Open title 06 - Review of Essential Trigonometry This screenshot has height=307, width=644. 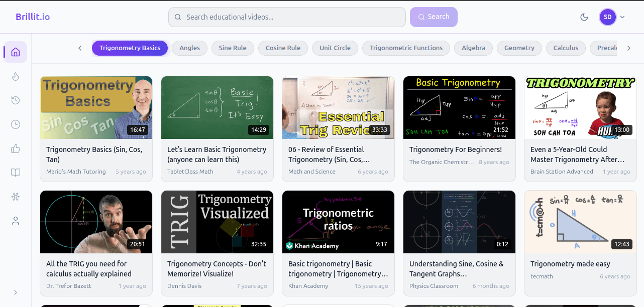coord(330,155)
